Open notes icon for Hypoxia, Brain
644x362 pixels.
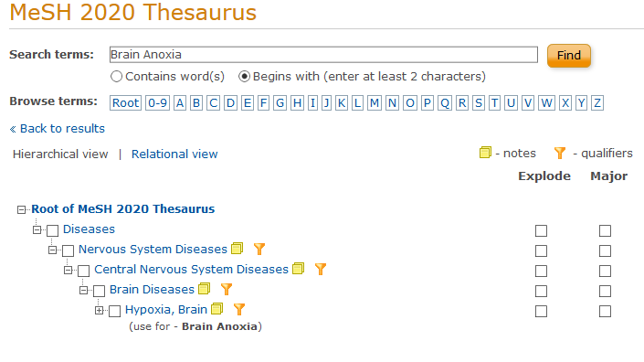click(x=216, y=309)
